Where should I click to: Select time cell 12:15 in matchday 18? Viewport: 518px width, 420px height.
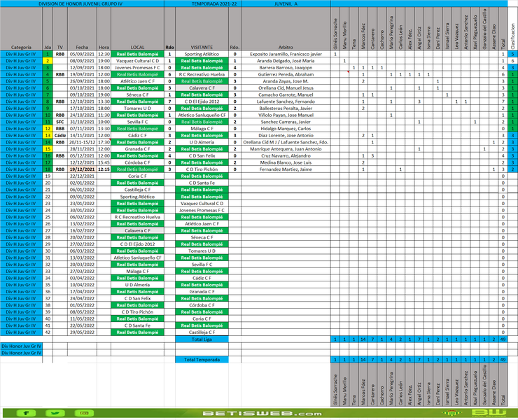[x=104, y=169]
